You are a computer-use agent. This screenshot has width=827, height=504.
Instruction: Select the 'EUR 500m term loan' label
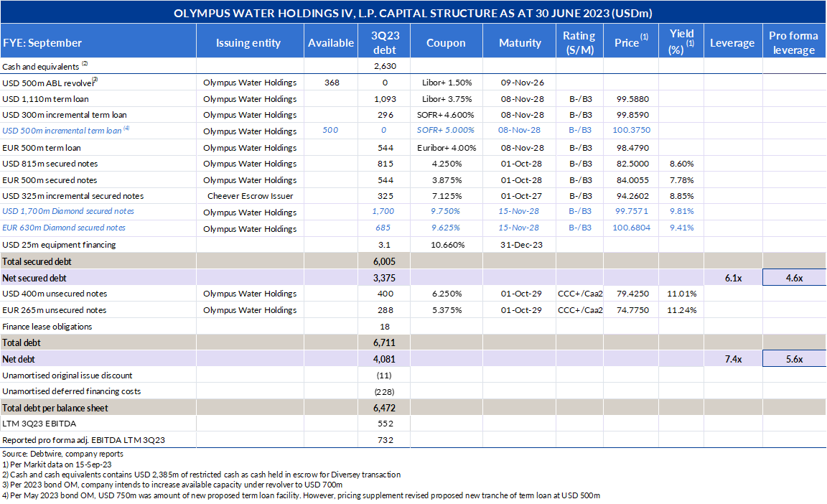click(x=41, y=148)
